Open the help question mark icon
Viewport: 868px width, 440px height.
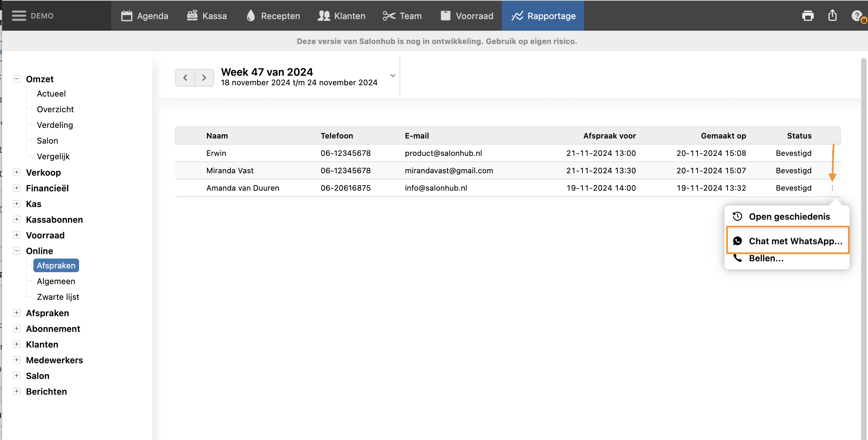856,16
